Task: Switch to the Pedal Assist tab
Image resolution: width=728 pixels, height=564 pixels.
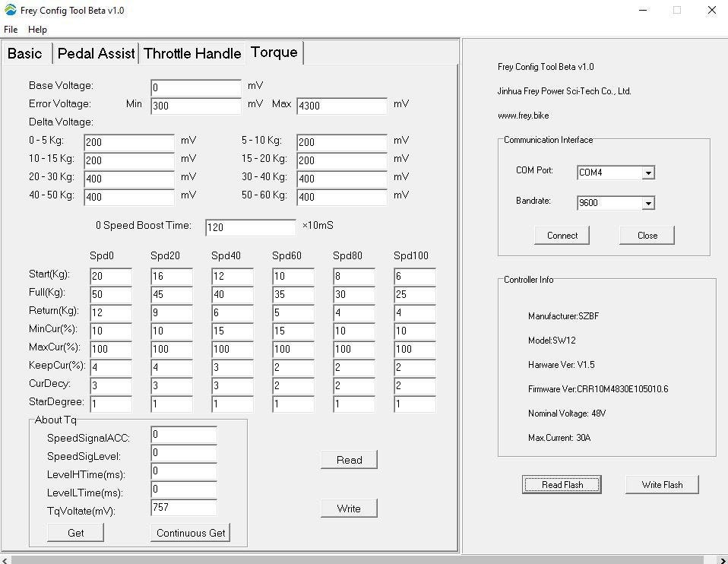Action: coord(96,53)
